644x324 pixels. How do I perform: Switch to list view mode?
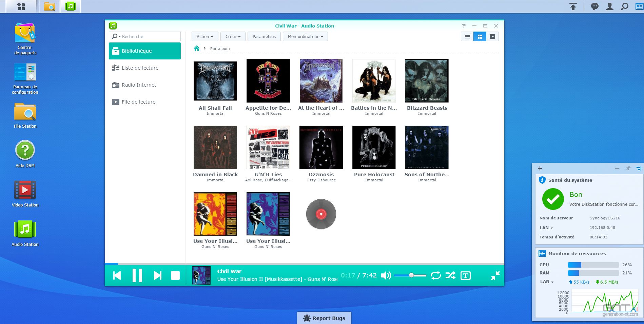click(467, 37)
